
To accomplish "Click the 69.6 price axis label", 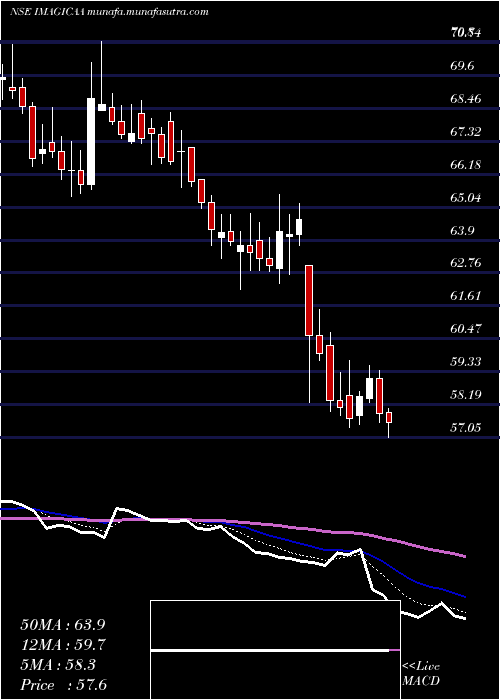I will pos(462,66).
